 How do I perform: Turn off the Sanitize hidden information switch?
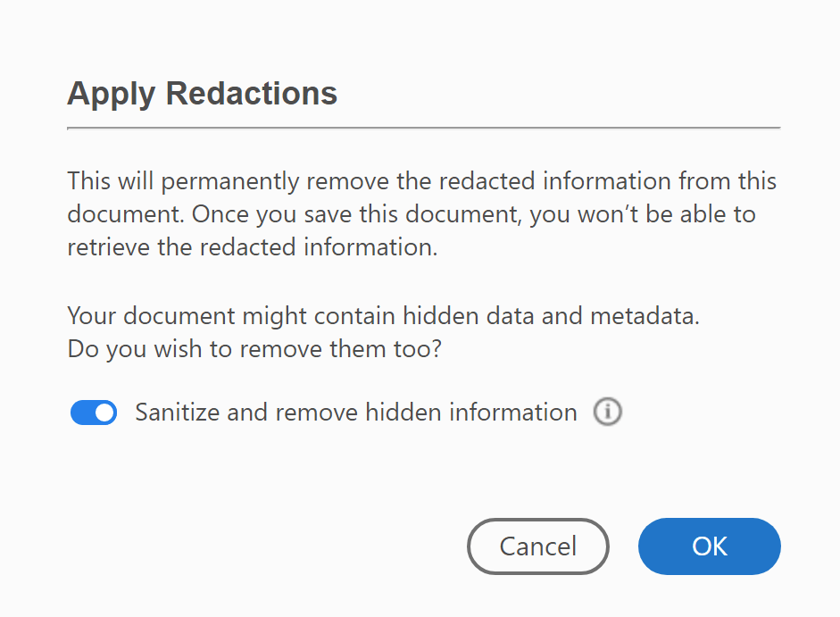[x=94, y=413]
